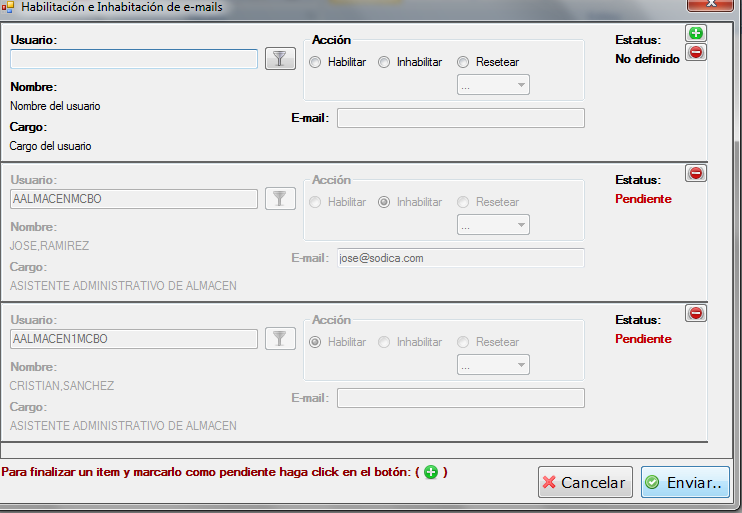Click the cargo text under JOSE,RAMIREZ
The height and width of the screenshot is (513, 742).
123,286
